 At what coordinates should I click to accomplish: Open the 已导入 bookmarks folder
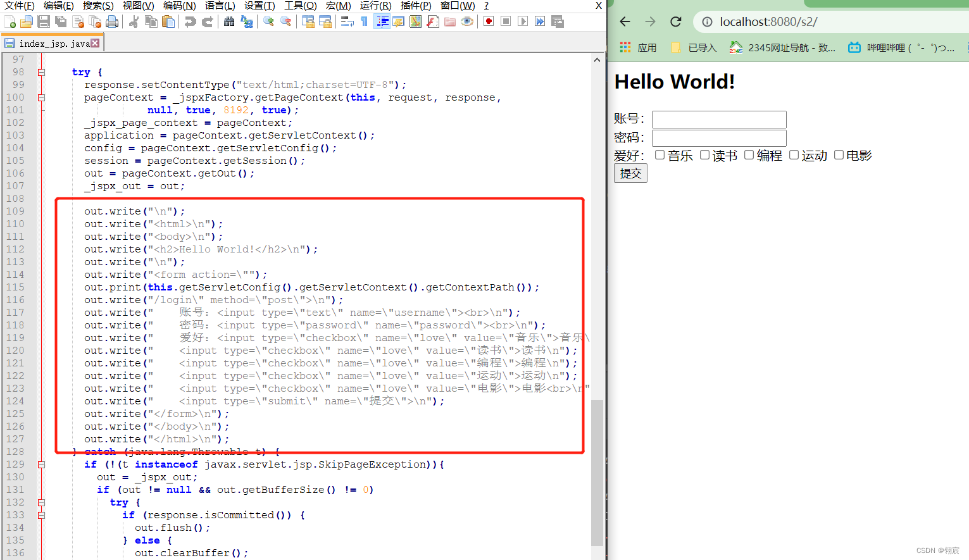[x=694, y=47]
